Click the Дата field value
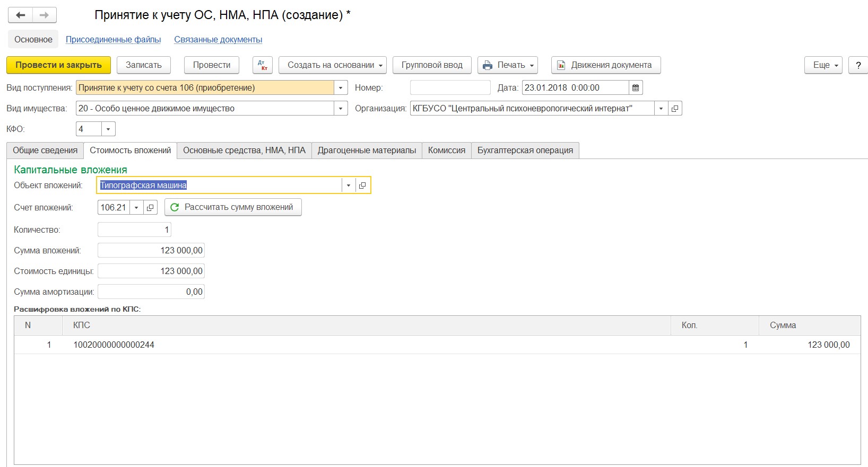Image resolution: width=868 pixels, height=467 pixels. pos(575,88)
